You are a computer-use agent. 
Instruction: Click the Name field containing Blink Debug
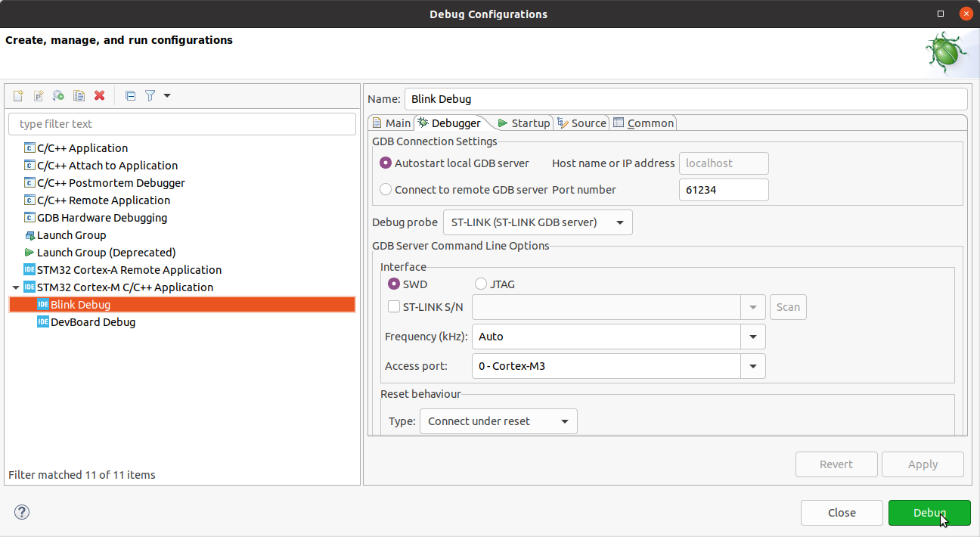click(x=686, y=99)
